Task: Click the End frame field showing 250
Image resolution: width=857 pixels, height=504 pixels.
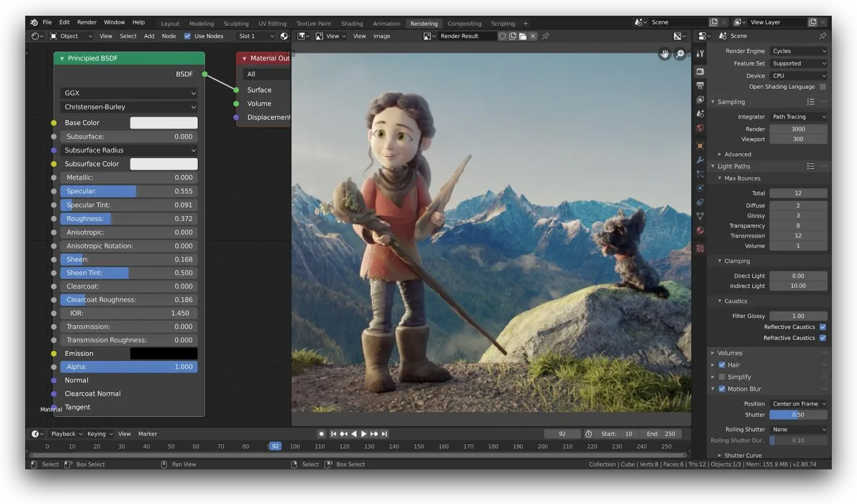Action: click(x=661, y=434)
